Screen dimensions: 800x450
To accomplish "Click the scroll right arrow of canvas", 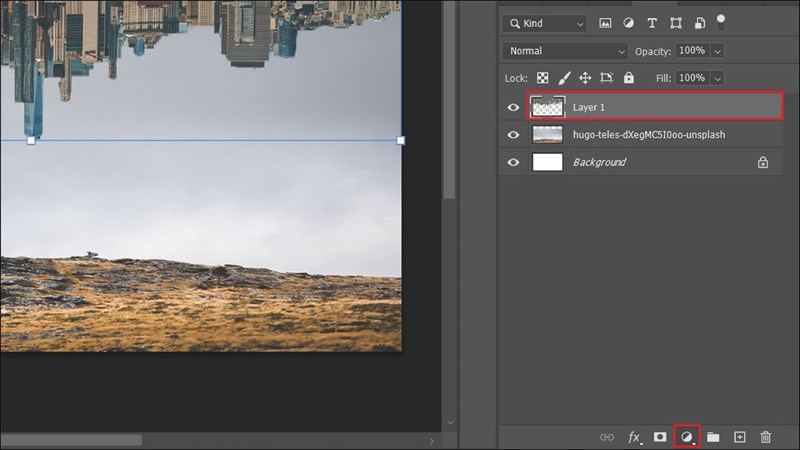I will coord(432,441).
